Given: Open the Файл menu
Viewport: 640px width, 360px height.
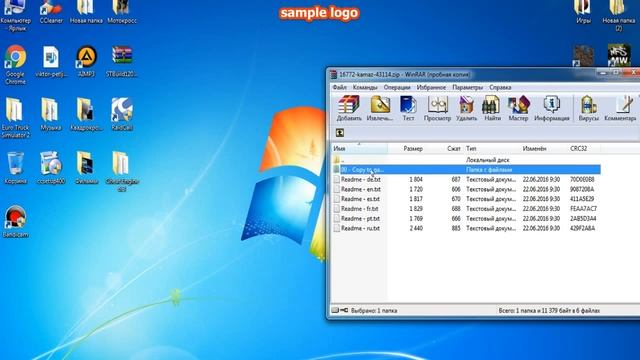Looking at the screenshot, I should tap(340, 87).
